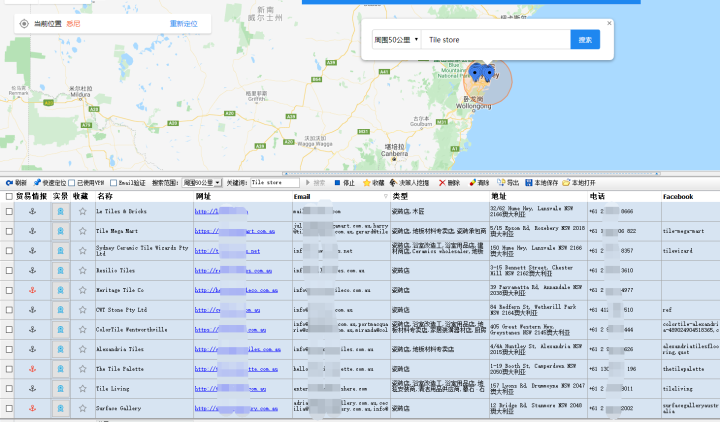Open the website link for Tile Mega Mart
The height and width of the screenshot is (422, 720).
(235, 231)
